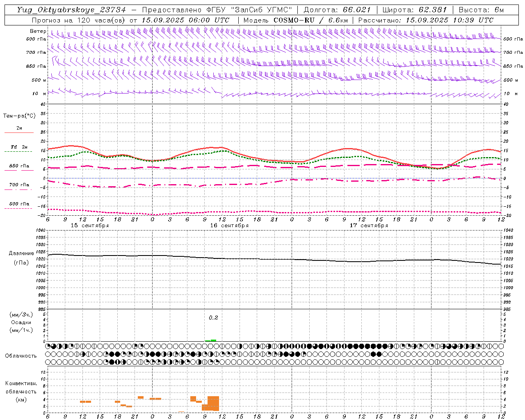Screen dimensions: 525x420
Task: Click the Осадки precipitation label
Action: (x=21, y=322)
